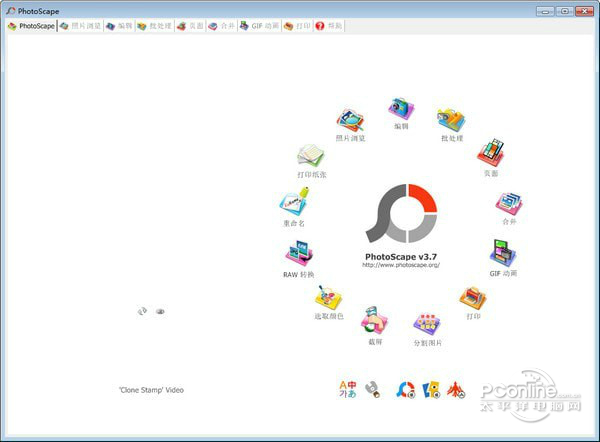Click the central PhotoScape logo
600x442 pixels.
(401, 213)
